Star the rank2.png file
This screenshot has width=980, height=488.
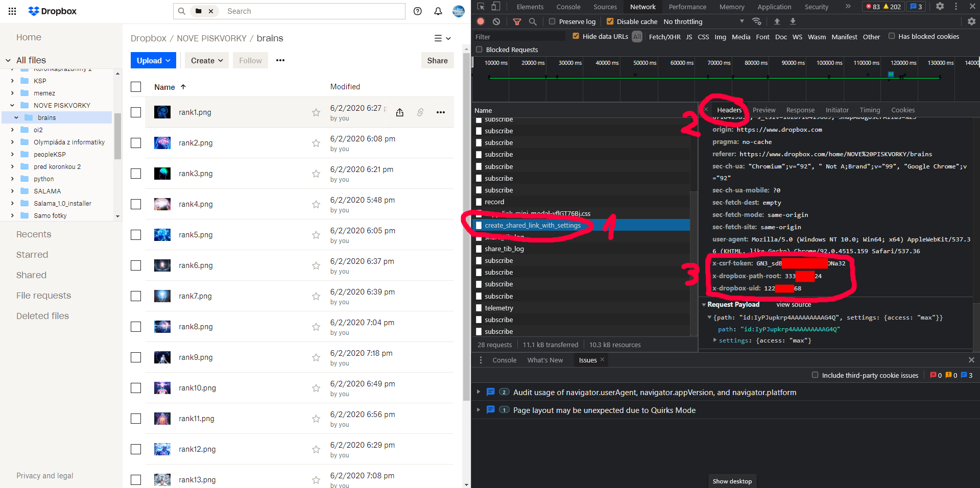point(316,143)
